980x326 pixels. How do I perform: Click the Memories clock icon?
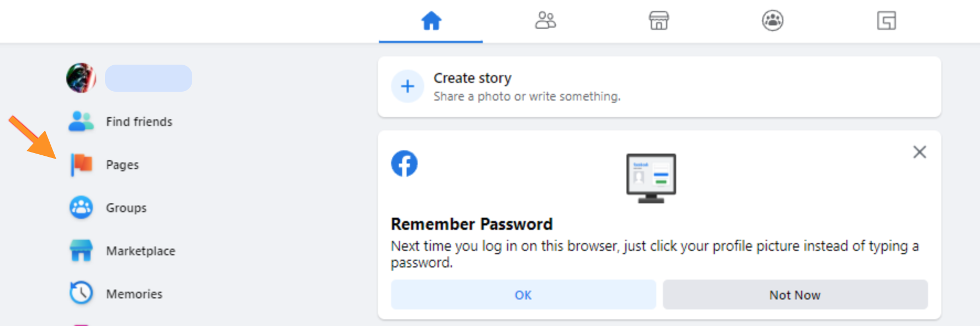coord(81,293)
